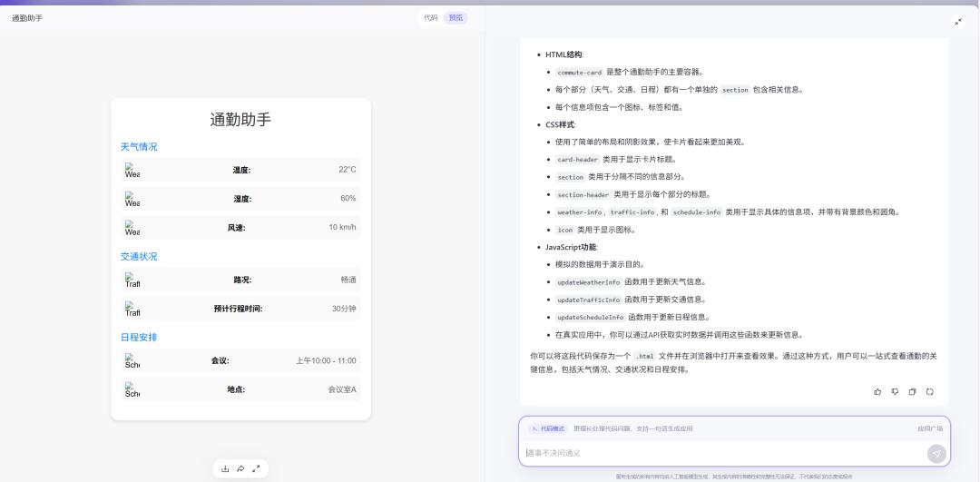Give the response a thumbs down

tap(895, 392)
